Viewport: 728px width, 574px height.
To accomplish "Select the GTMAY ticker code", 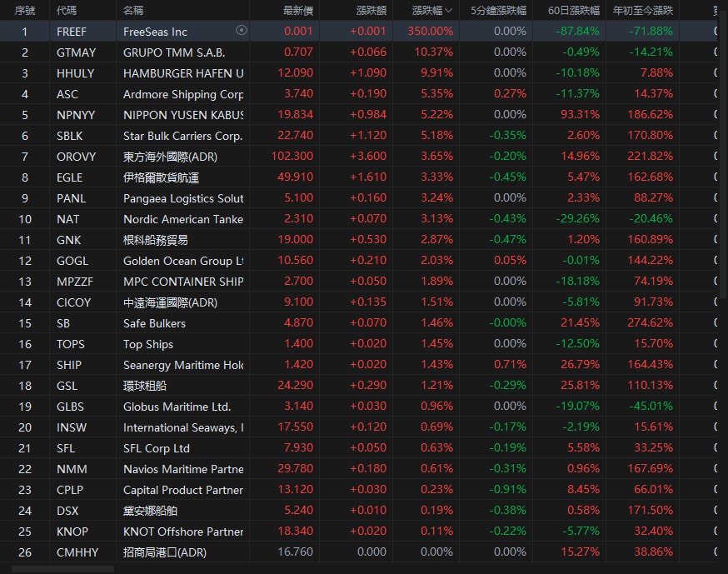I will 76,52.
